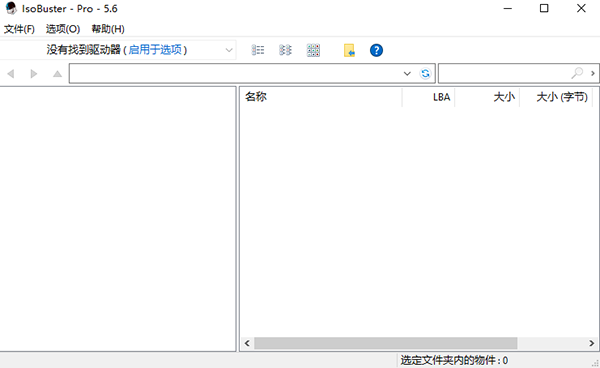600x368 pixels.
Task: Open help via blue question mark icon
Action: [x=376, y=50]
